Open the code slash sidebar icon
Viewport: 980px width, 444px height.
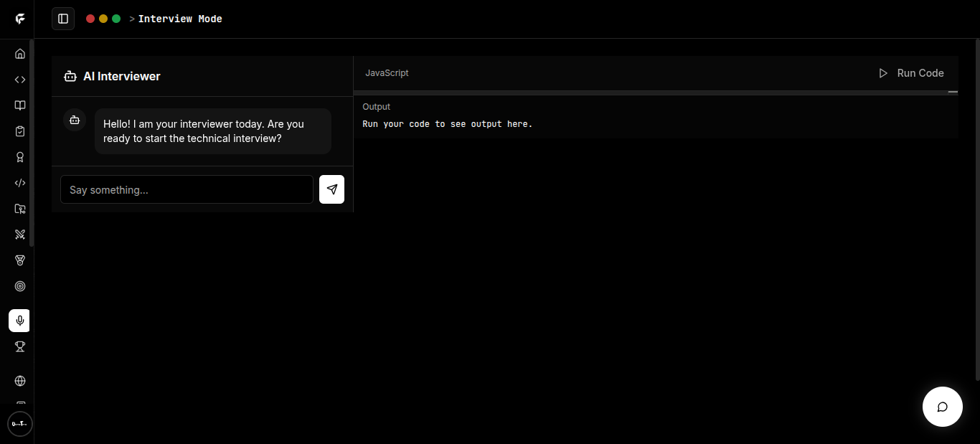click(20, 183)
